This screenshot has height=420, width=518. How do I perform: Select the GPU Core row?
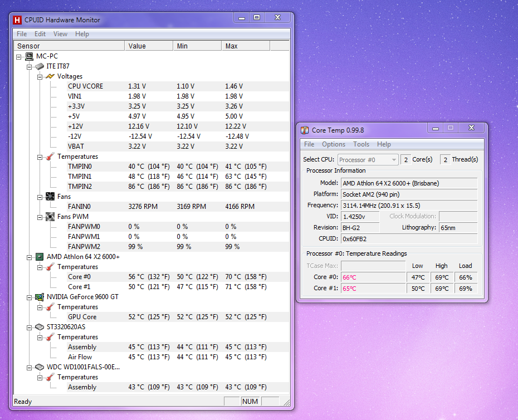point(178,317)
